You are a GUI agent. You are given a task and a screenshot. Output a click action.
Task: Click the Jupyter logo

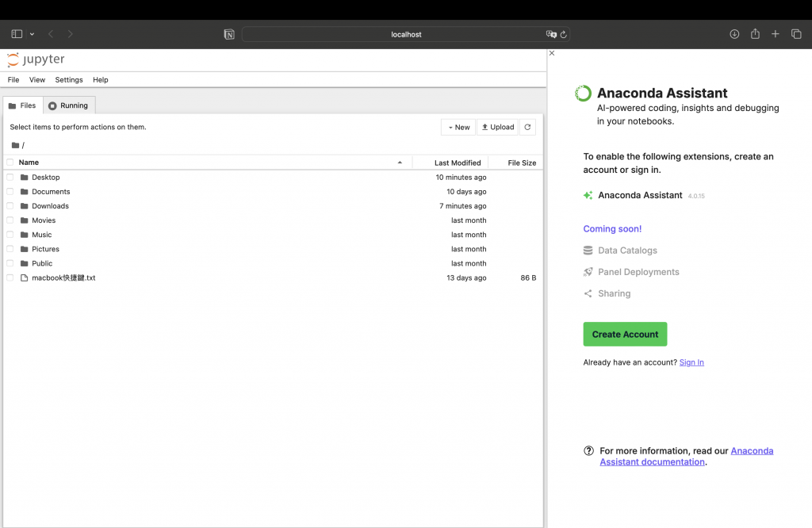[x=36, y=59]
